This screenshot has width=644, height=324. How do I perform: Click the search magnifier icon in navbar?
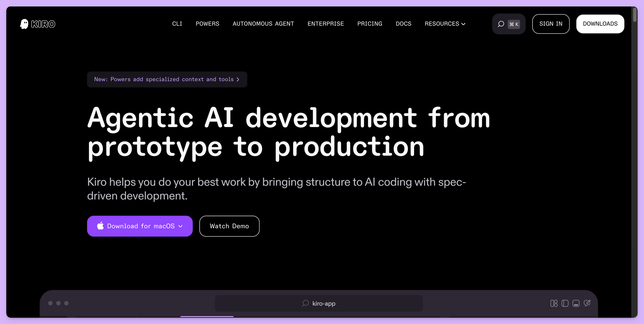(x=501, y=24)
